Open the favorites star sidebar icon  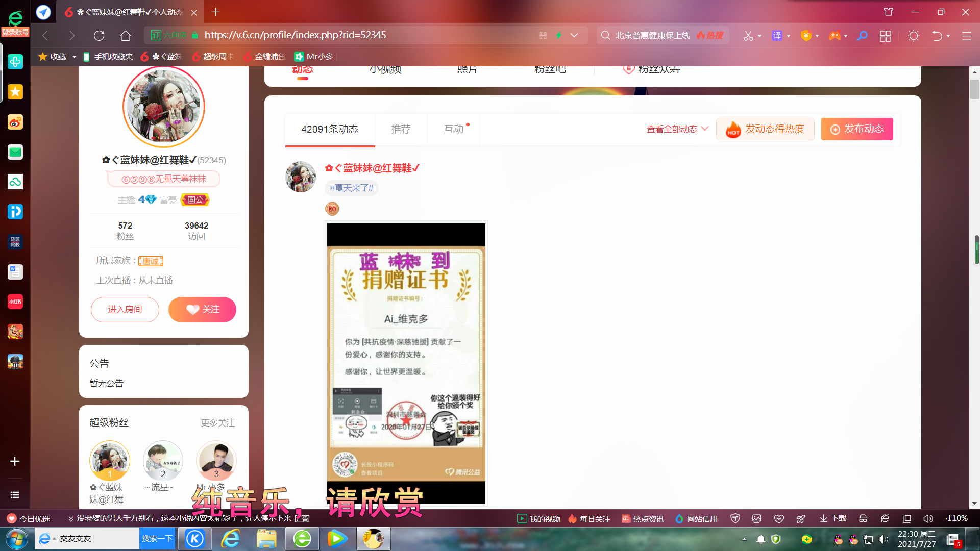(x=15, y=92)
